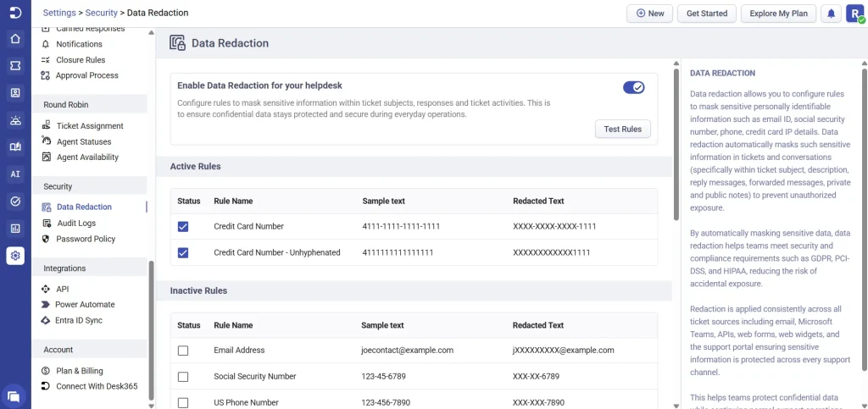The height and width of the screenshot is (409, 868).
Task: Click the Settings gear icon in left rail
Action: [15, 256]
